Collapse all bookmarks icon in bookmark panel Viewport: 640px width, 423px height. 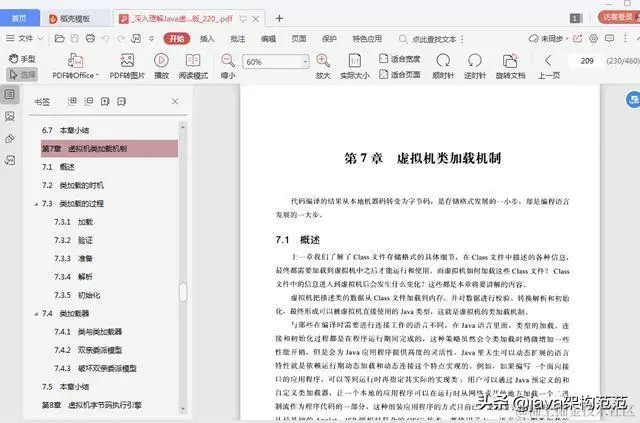tap(89, 101)
